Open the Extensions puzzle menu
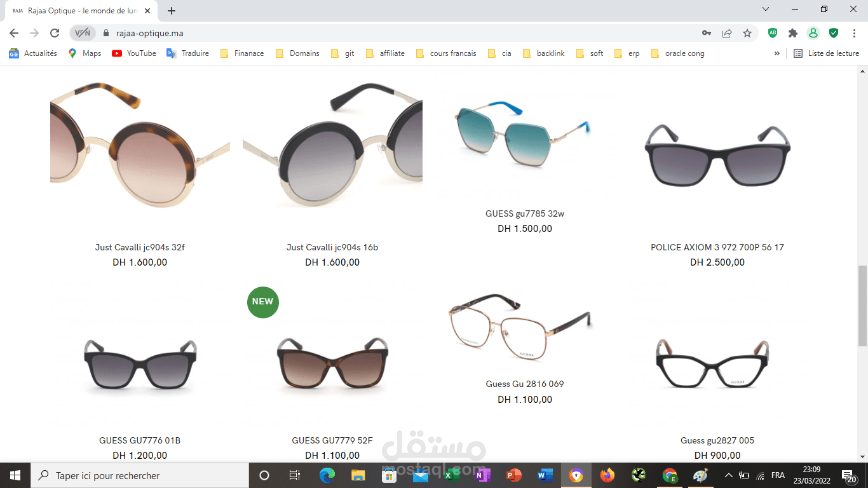868x488 pixels. [793, 33]
